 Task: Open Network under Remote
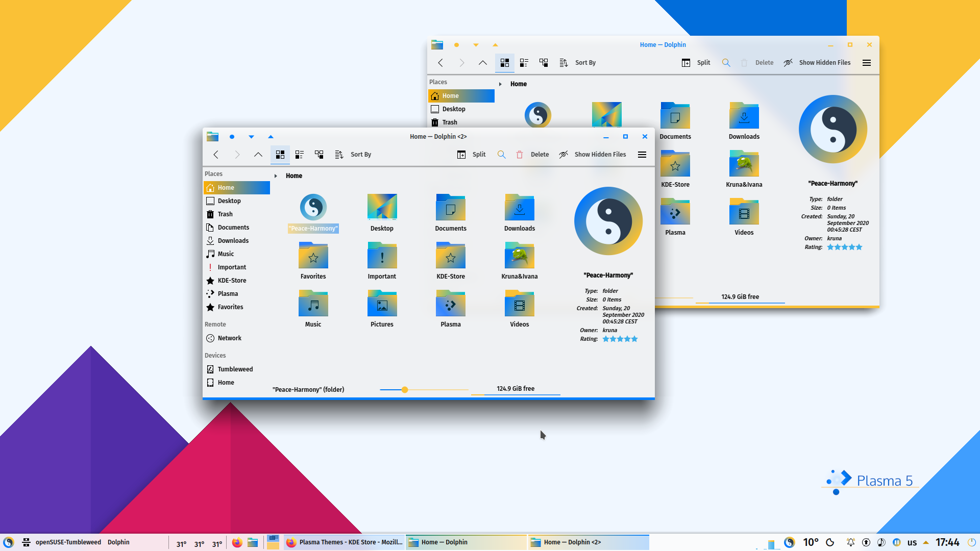point(237,338)
